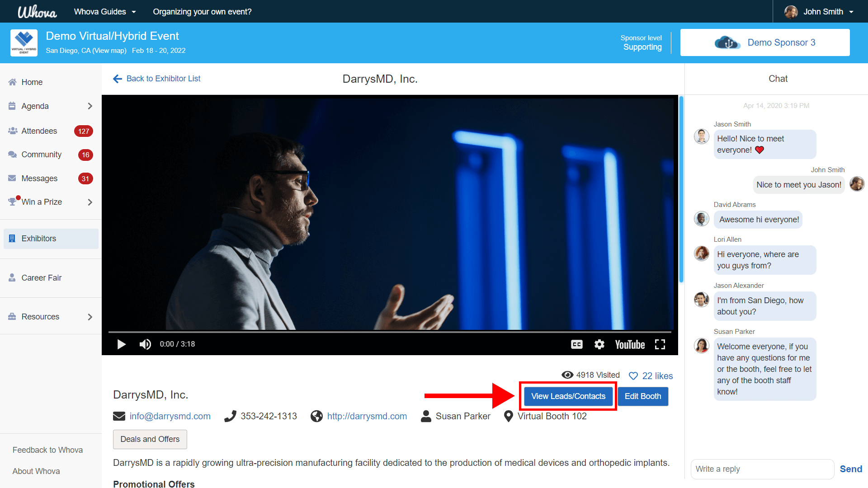
Task: Go to Attendees in sidebar
Action: tap(39, 131)
